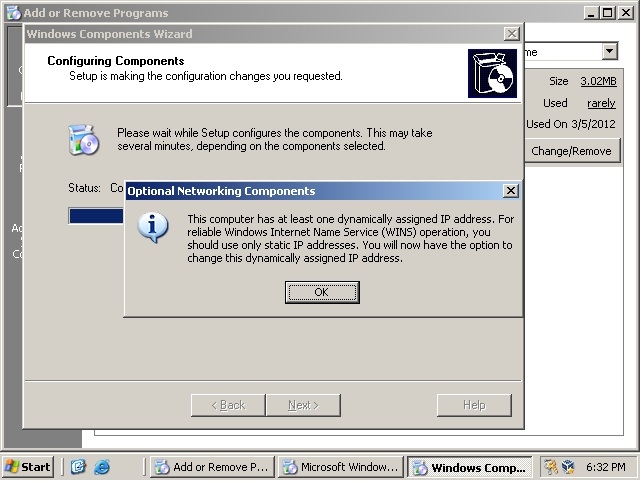This screenshot has width=643, height=484.
Task: Minimize the Add or Remove Programs window
Action: (x=591, y=13)
